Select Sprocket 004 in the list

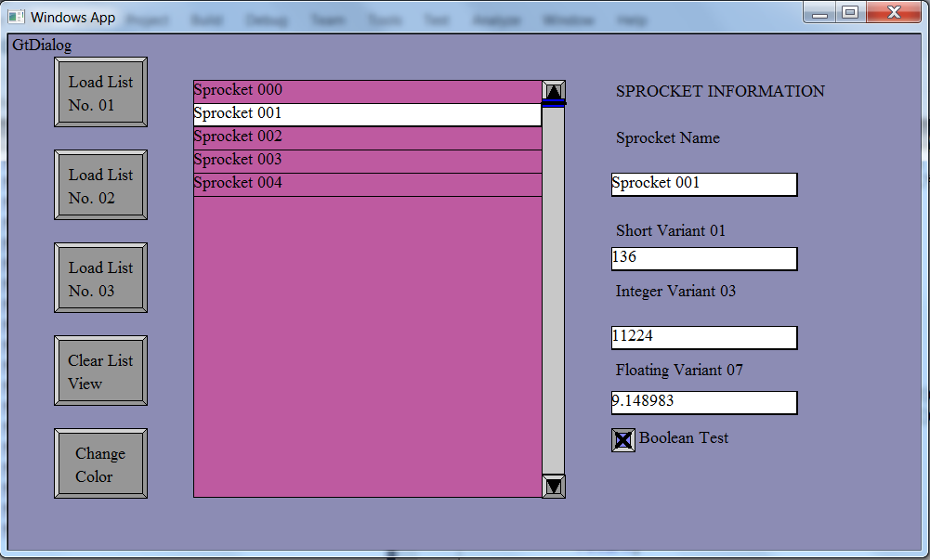click(367, 184)
